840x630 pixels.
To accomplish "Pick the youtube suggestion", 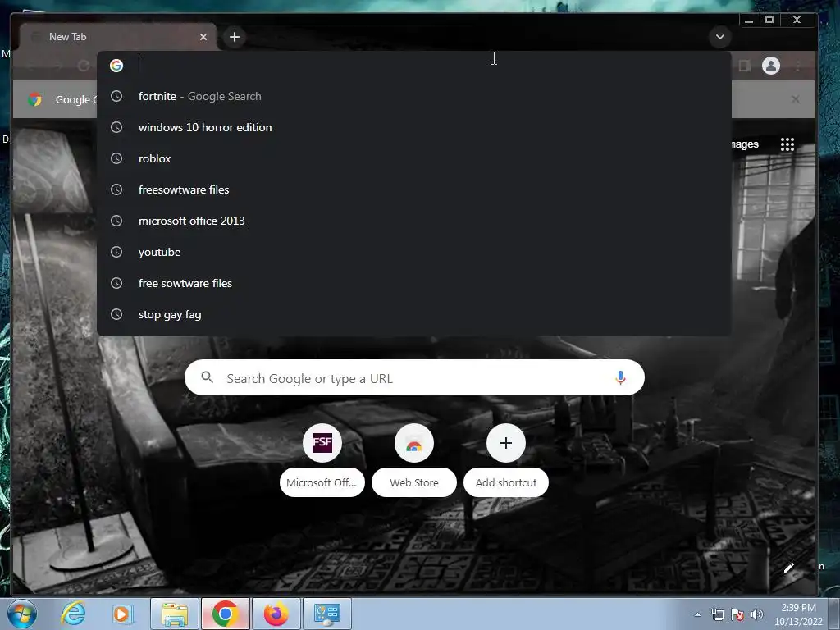I will pos(414,252).
